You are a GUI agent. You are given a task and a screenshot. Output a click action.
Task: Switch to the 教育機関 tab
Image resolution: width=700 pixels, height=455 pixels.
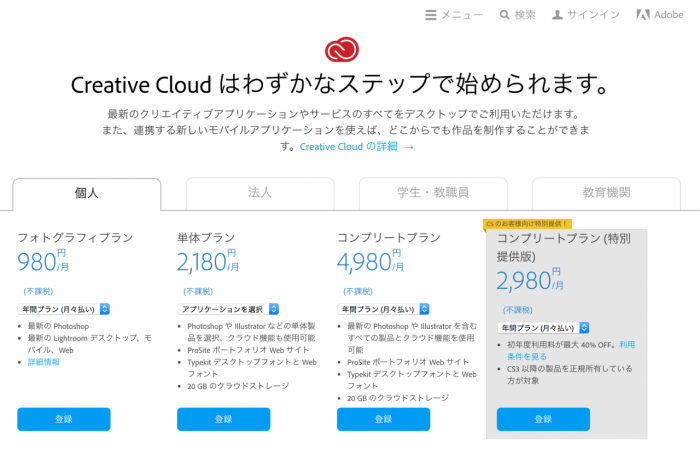pyautogui.click(x=606, y=193)
